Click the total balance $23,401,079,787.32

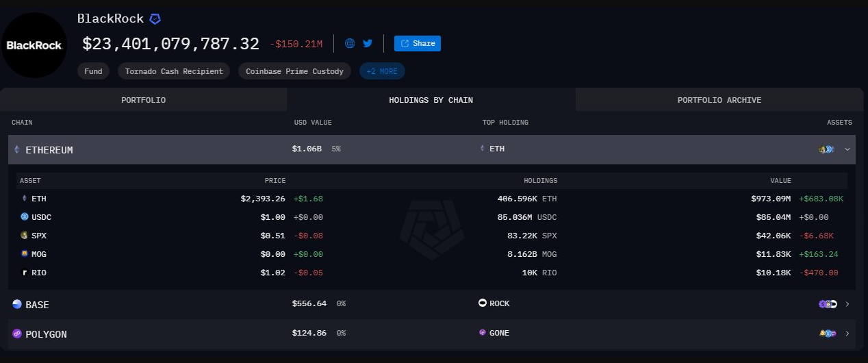tap(171, 44)
